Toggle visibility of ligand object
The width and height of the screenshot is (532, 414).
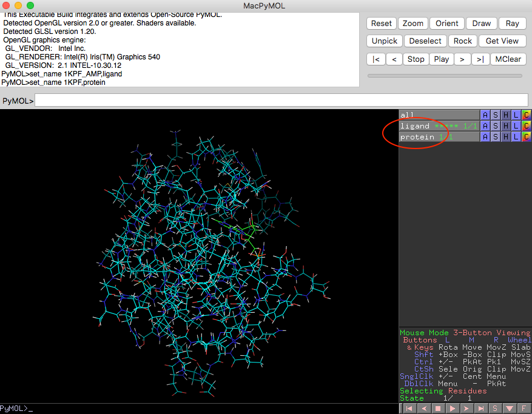439,126
